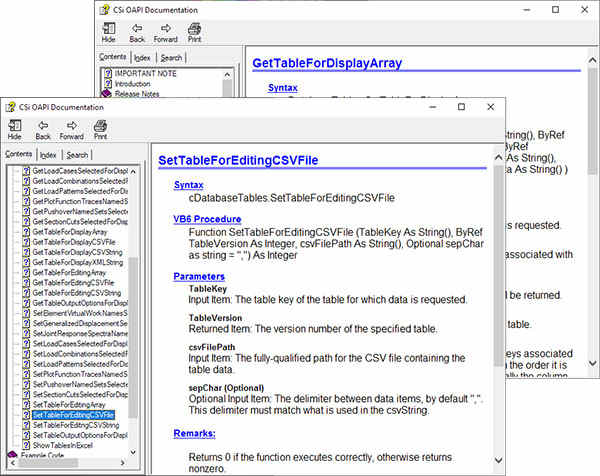Click Print icon in back window toolbar
This screenshot has height=476, width=600.
pos(194,28)
